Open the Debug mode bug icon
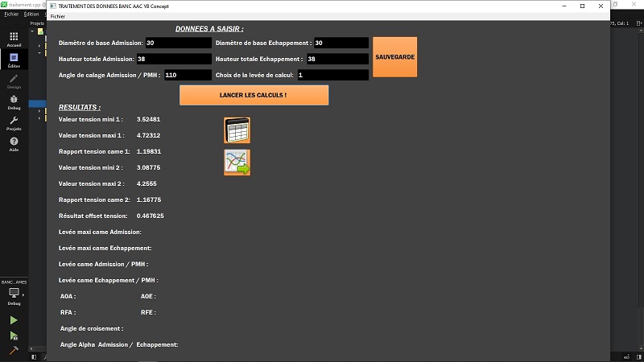 click(14, 102)
